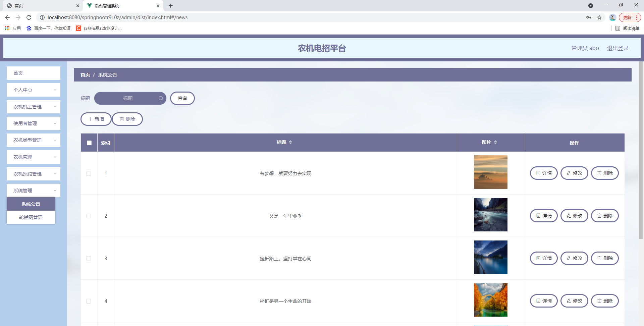This screenshot has width=644, height=326.
Task: Click the trash icon on the batch 删除 button
Action: click(122, 119)
